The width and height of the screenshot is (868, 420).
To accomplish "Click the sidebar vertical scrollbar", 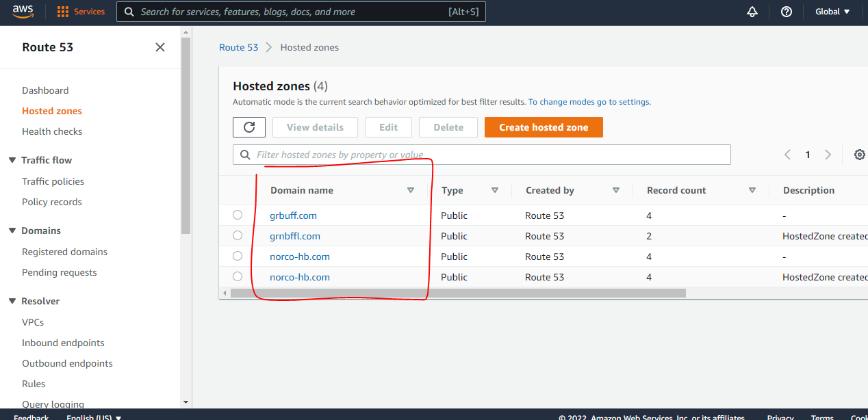I will pos(186,137).
